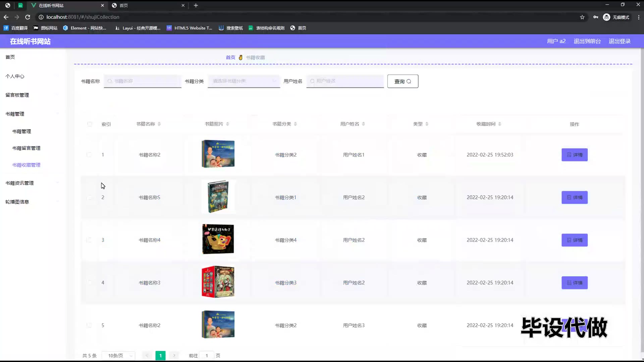The height and width of the screenshot is (362, 644).
Task: Go back using the browser back arrow
Action: point(6,17)
